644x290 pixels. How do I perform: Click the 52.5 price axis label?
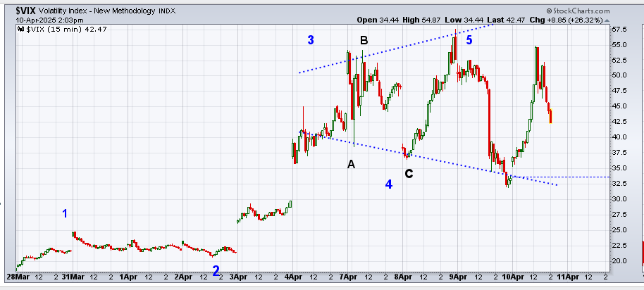pos(618,60)
